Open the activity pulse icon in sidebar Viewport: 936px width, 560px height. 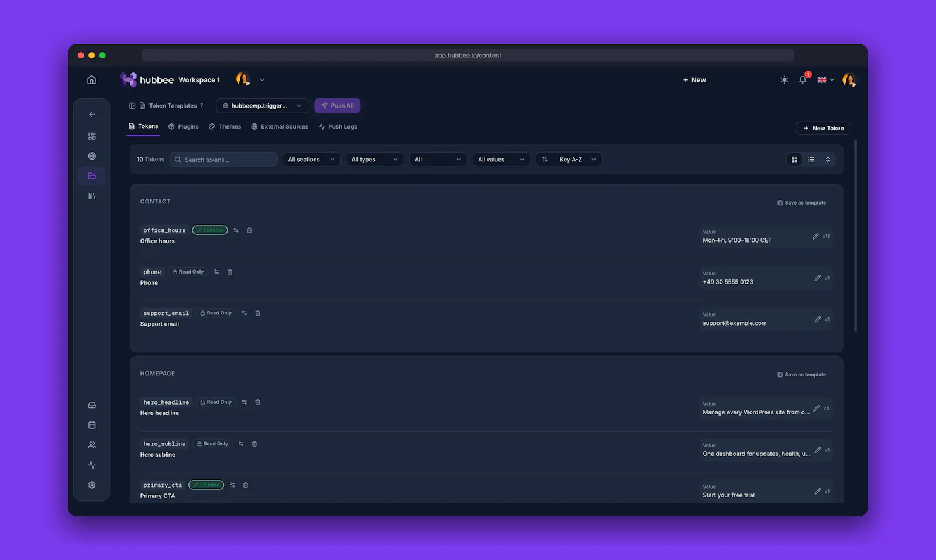[92, 465]
